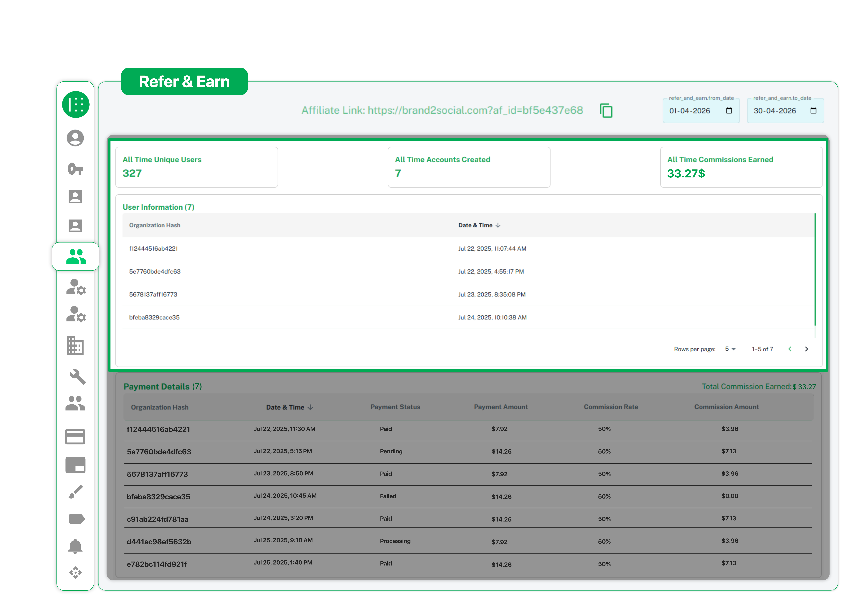This screenshot has width=868, height=614.
Task: Click the picture-in-picture layout icon
Action: [75, 465]
